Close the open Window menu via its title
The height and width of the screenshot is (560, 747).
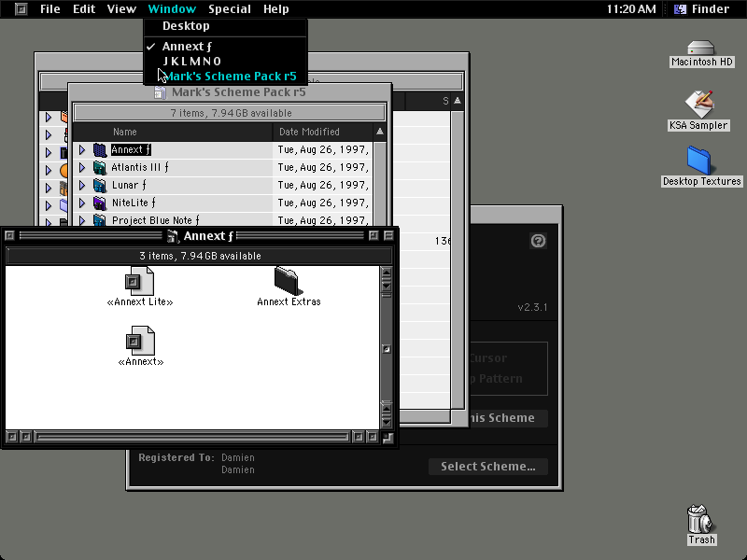pyautogui.click(x=172, y=9)
